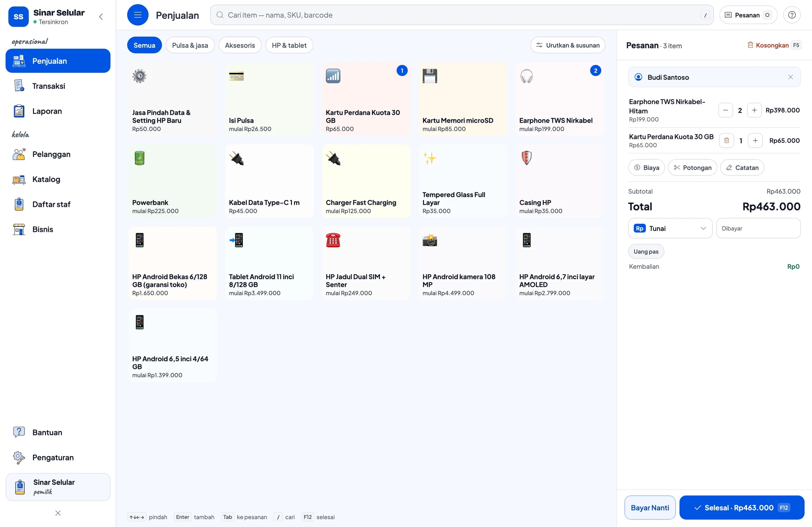Viewport: 812px width, 527px height.
Task: Open Laporan reports page
Action: click(58, 111)
